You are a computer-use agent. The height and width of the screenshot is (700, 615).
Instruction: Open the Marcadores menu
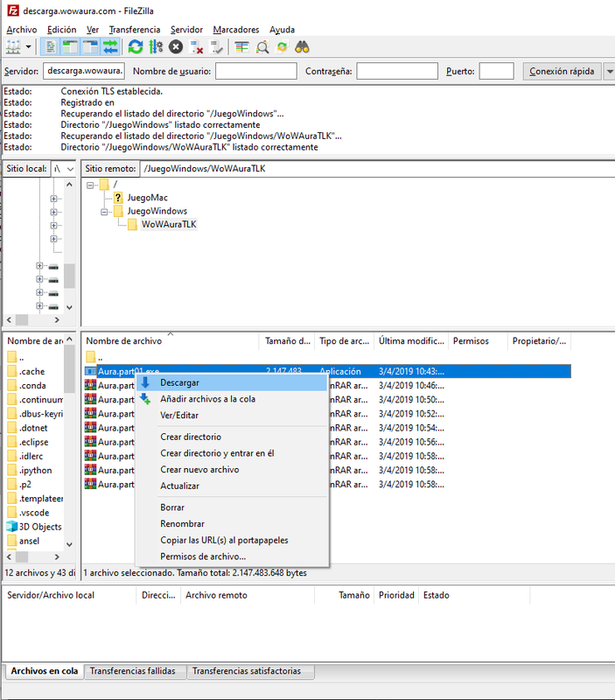[236, 30]
